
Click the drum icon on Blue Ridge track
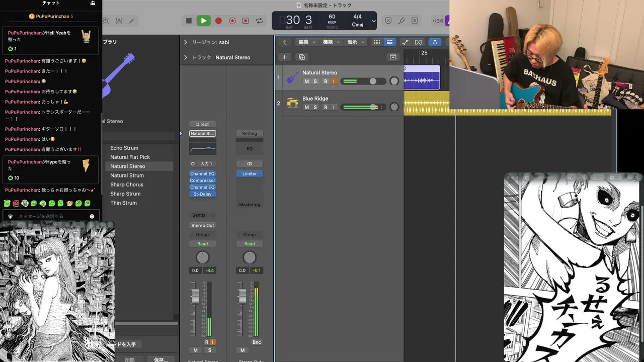(x=292, y=103)
